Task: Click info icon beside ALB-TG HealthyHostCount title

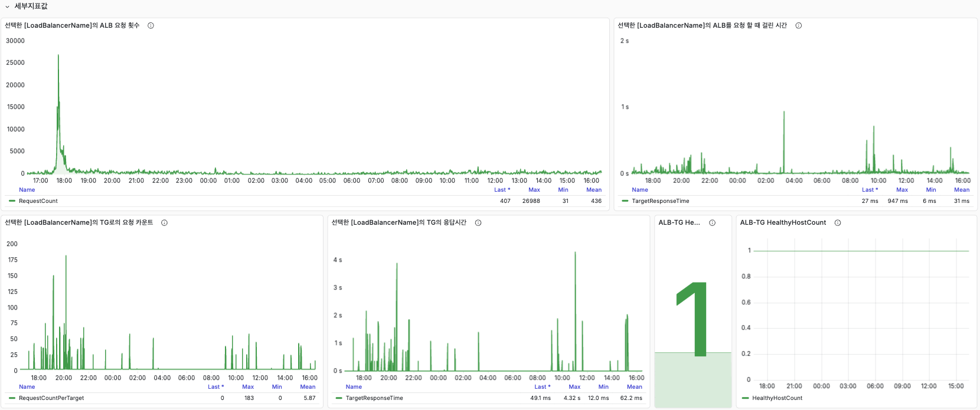Action: [837, 222]
